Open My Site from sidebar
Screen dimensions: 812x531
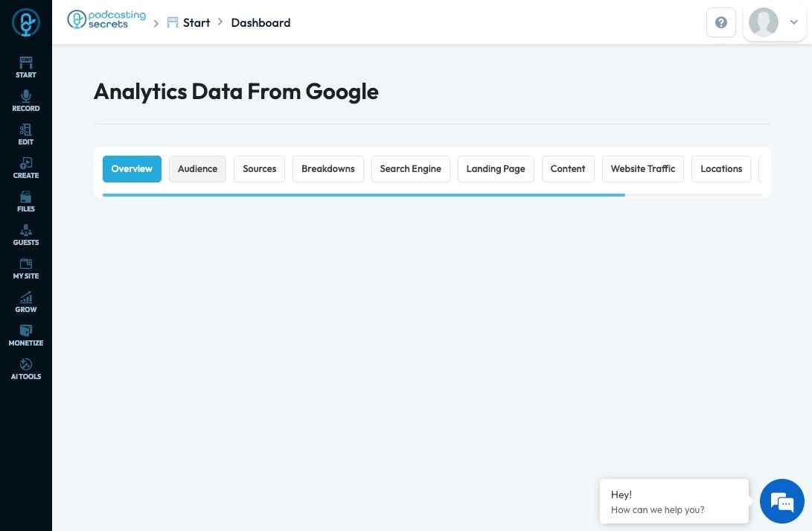click(26, 268)
